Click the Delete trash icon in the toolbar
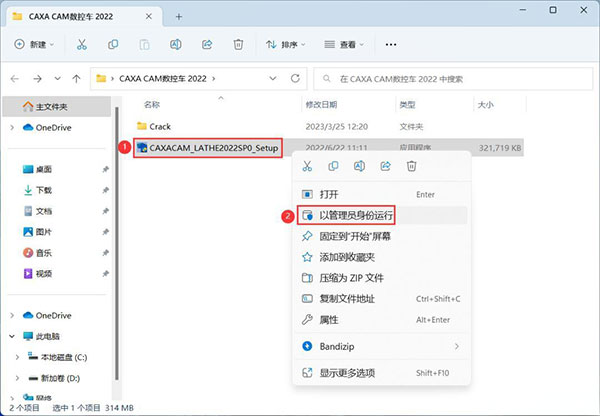Screen dimensions: 600x416 pos(238,45)
